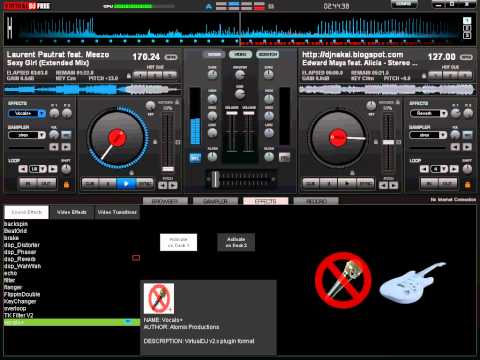Double the loop on left deck
This screenshot has width=480, height=360.
coord(53,169)
